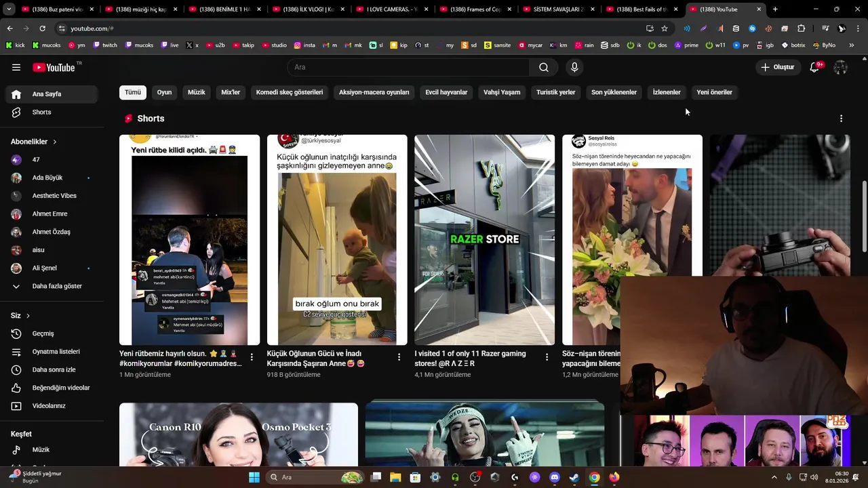868x488 pixels.
Task: Select Aksiyon-macera oyunları chip
Action: click(374, 92)
